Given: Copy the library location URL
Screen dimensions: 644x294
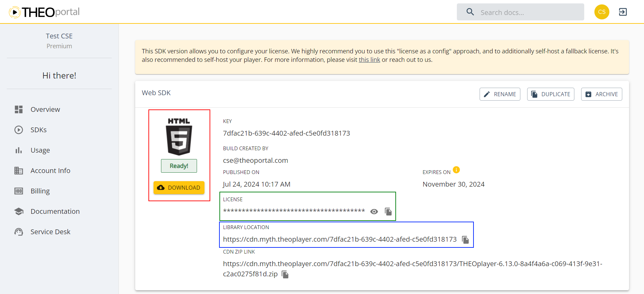Looking at the screenshot, I should pyautogui.click(x=465, y=240).
